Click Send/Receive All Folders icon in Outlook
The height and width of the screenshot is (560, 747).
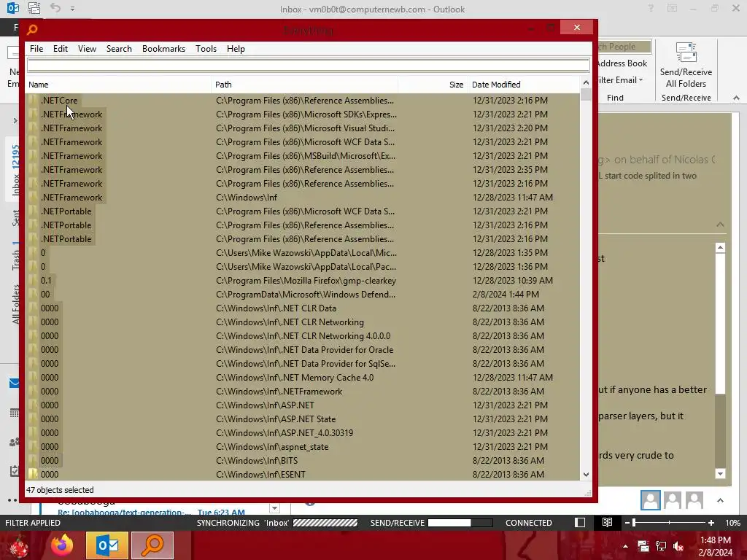point(686,65)
